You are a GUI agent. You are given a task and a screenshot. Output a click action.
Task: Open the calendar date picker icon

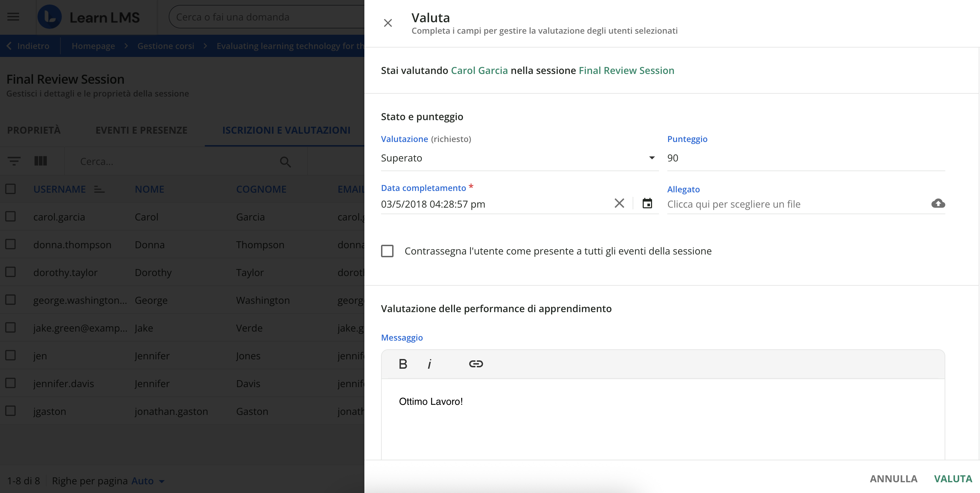647,204
